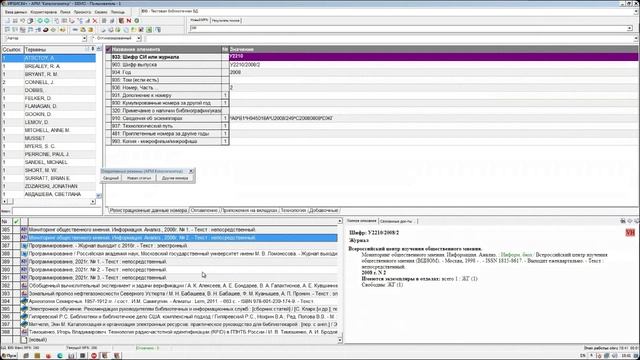Switch to the Технология tab

(293, 210)
